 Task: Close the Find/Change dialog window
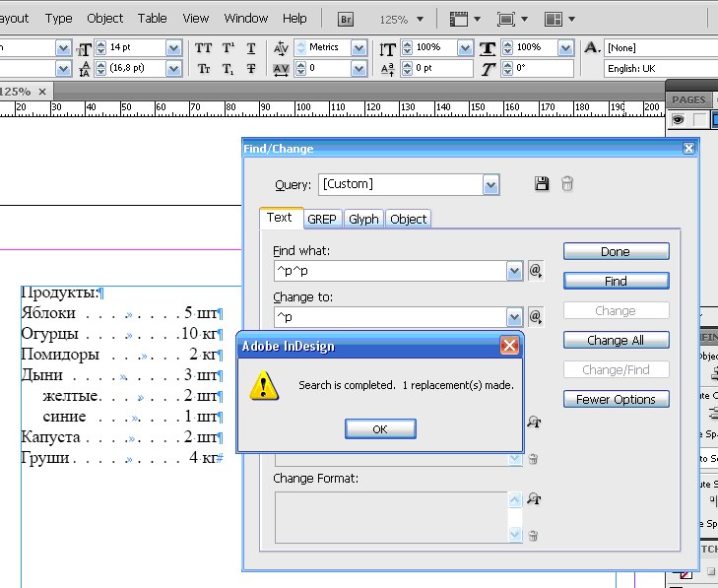(688, 148)
